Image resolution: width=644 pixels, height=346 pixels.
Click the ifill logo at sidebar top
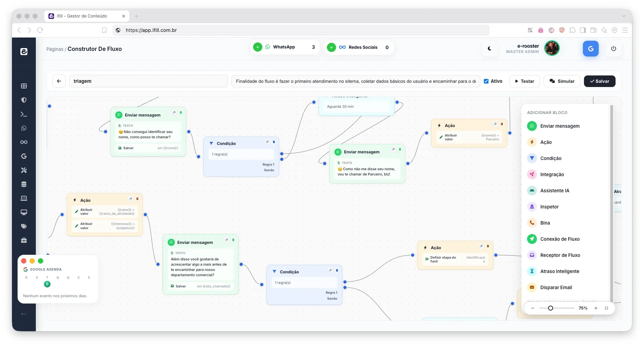coord(24,52)
